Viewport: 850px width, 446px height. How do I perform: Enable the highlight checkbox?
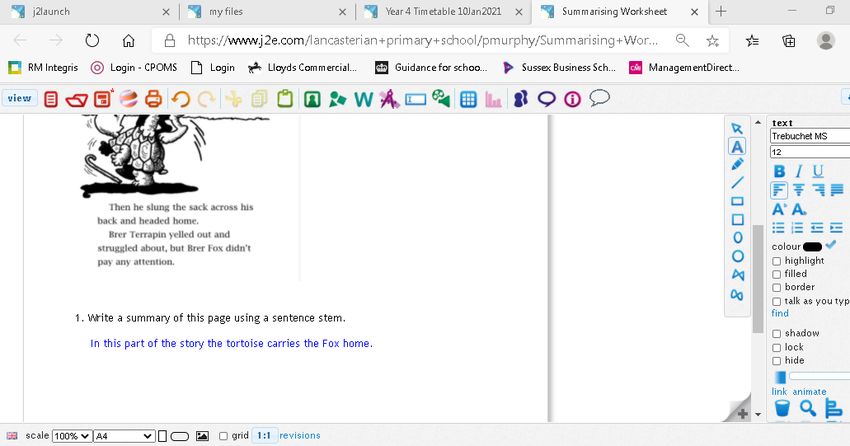(x=776, y=261)
